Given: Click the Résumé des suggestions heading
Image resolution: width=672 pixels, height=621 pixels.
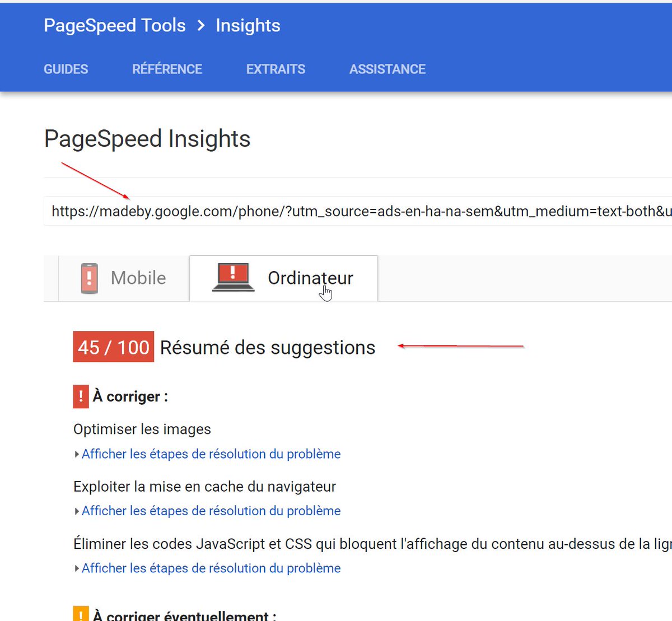Looking at the screenshot, I should pos(268,348).
